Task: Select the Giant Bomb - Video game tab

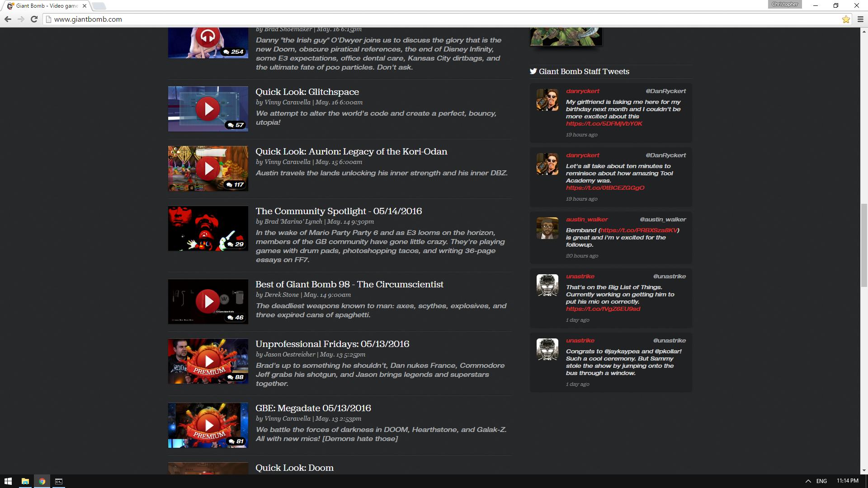Action: click(47, 6)
